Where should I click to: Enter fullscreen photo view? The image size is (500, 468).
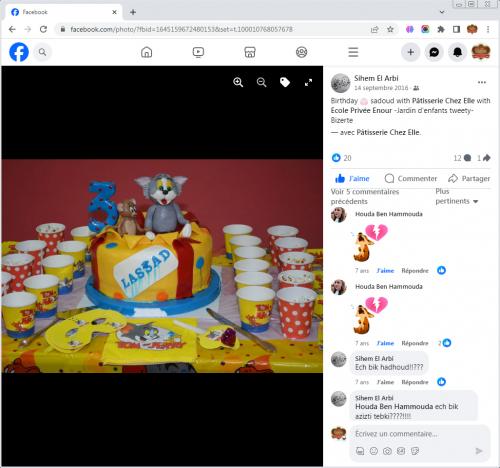[x=308, y=82]
